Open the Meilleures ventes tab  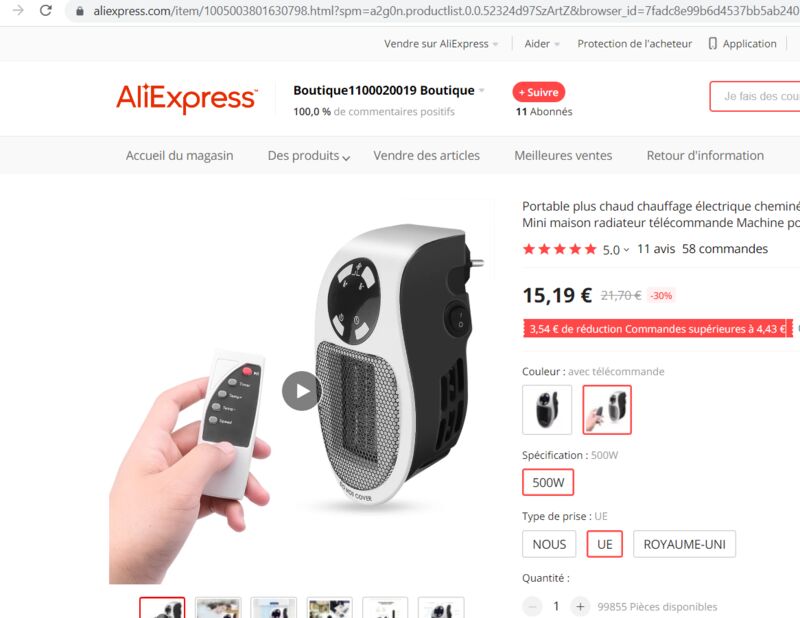[563, 156]
